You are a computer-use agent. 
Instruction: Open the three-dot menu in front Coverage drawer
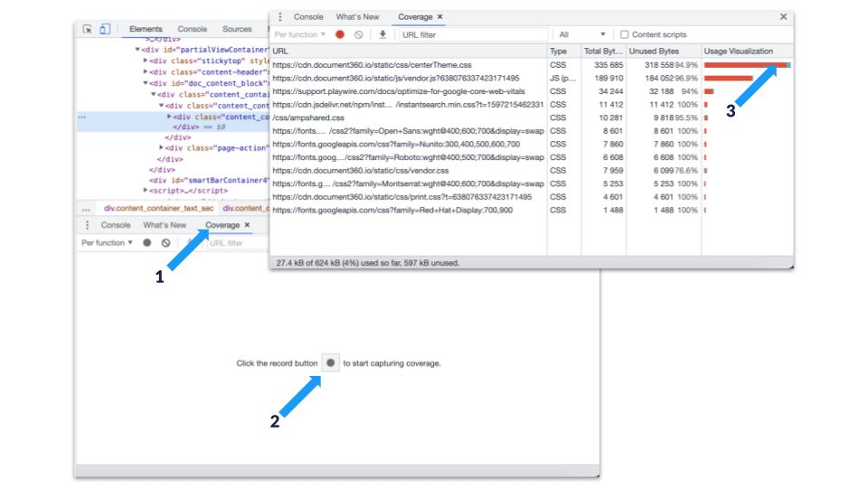pos(280,17)
